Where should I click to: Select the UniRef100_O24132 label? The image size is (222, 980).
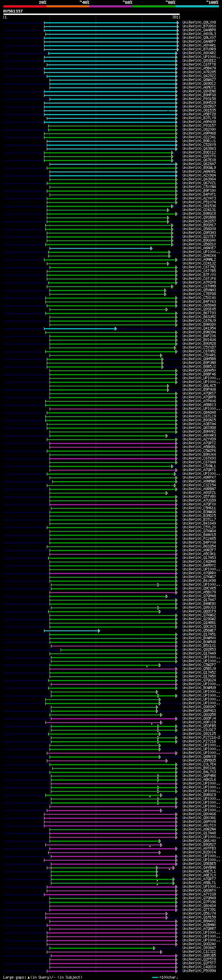point(199,263)
